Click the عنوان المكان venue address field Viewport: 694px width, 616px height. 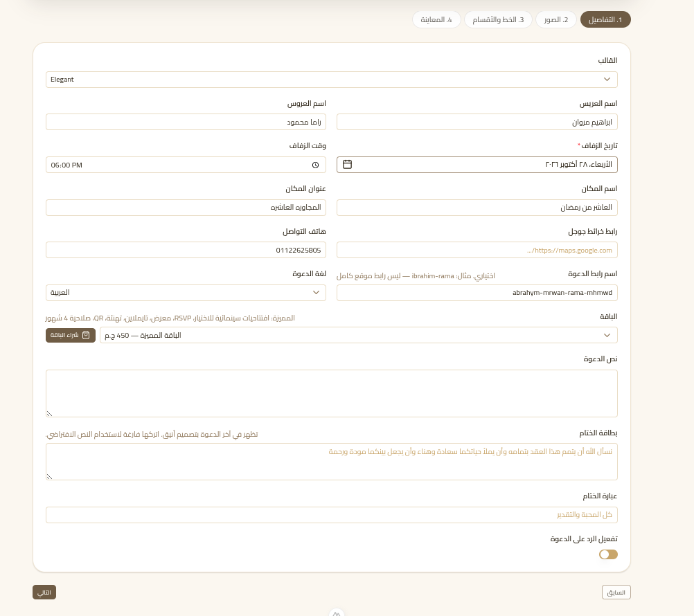[186, 208]
